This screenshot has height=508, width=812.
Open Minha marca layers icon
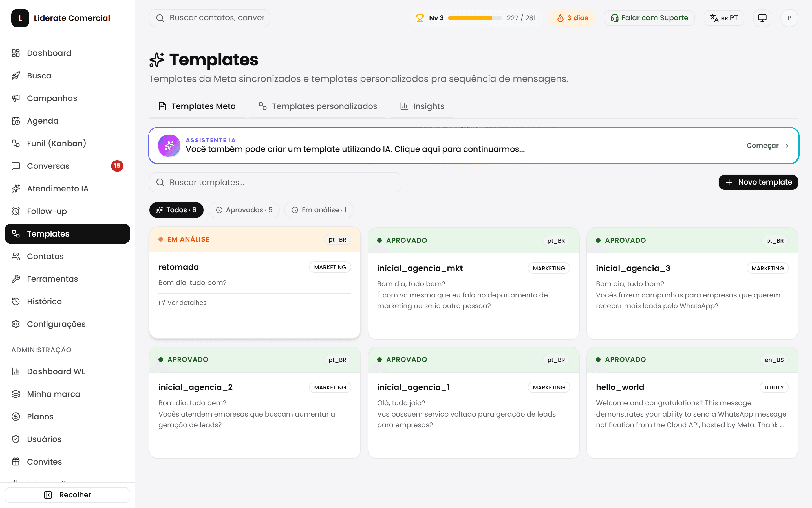point(16,394)
